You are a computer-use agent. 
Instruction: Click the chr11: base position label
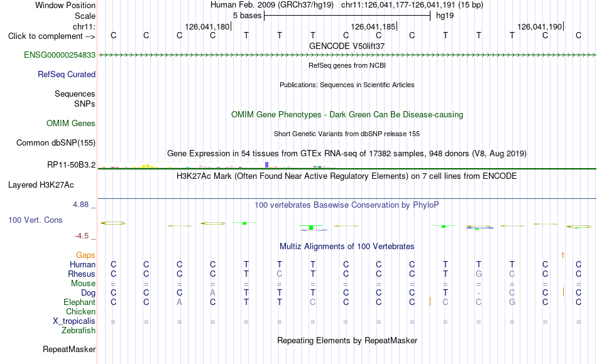pos(84,26)
